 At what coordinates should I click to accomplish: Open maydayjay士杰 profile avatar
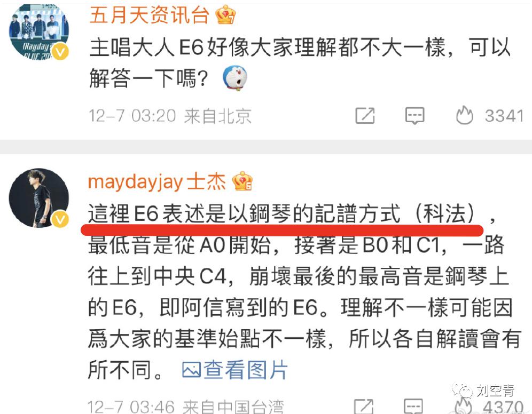coord(38,198)
